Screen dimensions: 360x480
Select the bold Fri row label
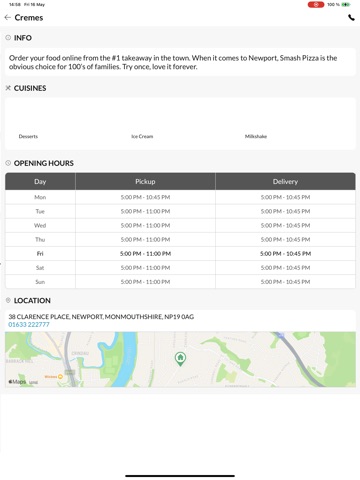point(40,254)
